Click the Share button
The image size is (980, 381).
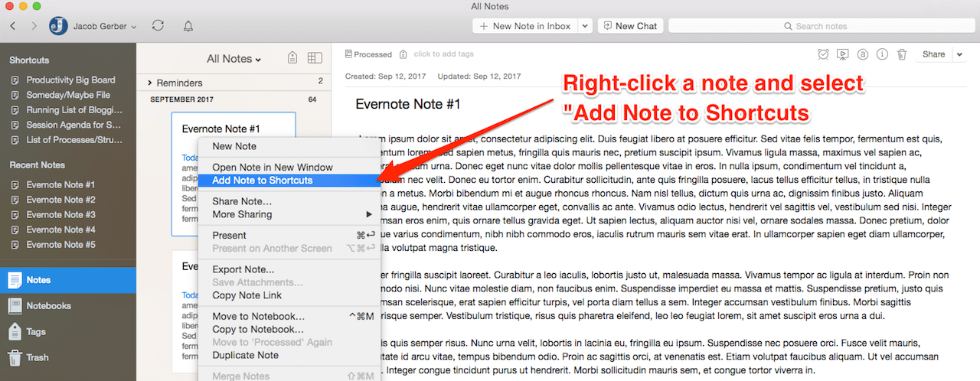[x=933, y=54]
